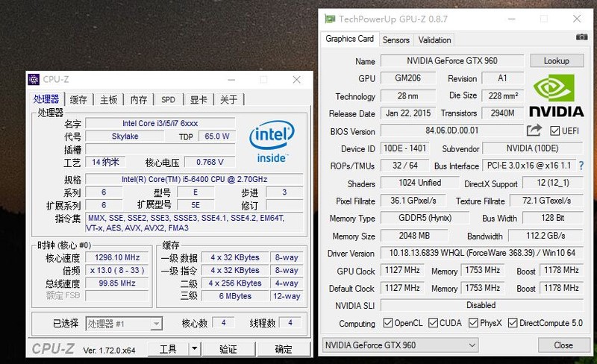Click the L2 cache value 4 x 256 KBytes
This screenshot has width=597, height=364.
235,283
